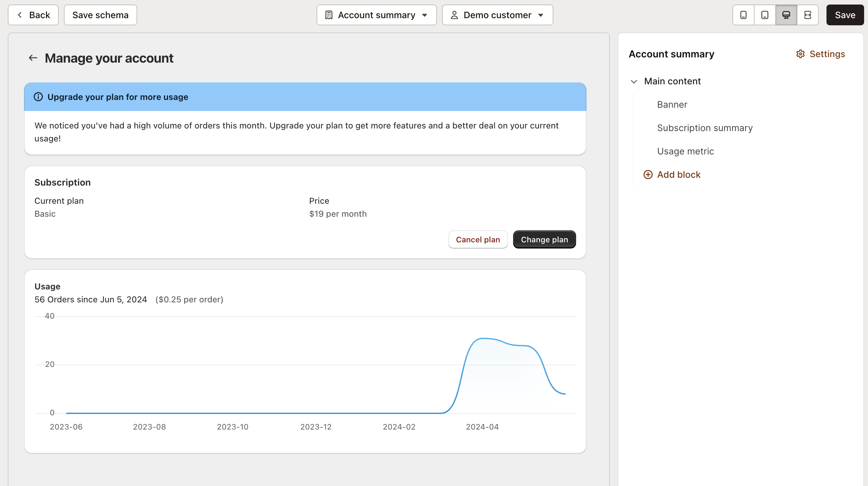The image size is (868, 486).
Task: Switch preview mode to tablet view
Action: point(764,15)
